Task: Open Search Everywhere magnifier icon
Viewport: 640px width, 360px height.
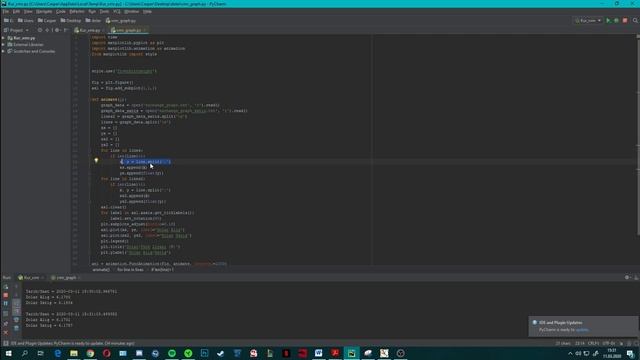Action: pos(635,20)
